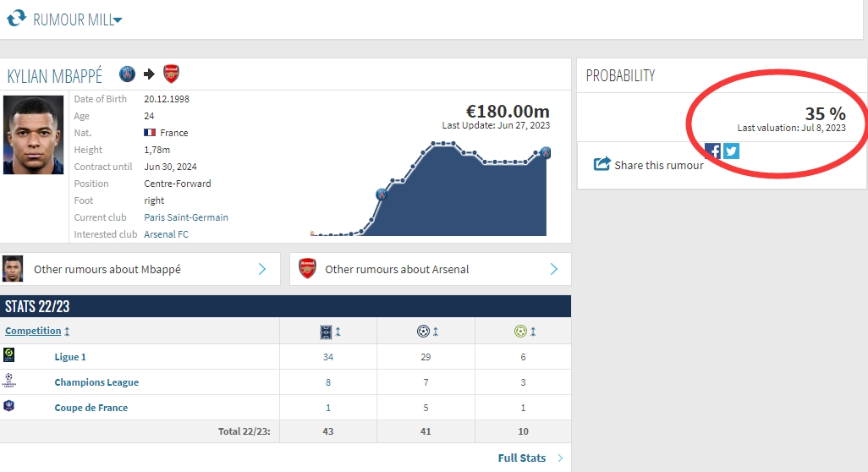This screenshot has width=868, height=472.
Task: Click the 1 Coupe de France appearances value
Action: tap(328, 408)
